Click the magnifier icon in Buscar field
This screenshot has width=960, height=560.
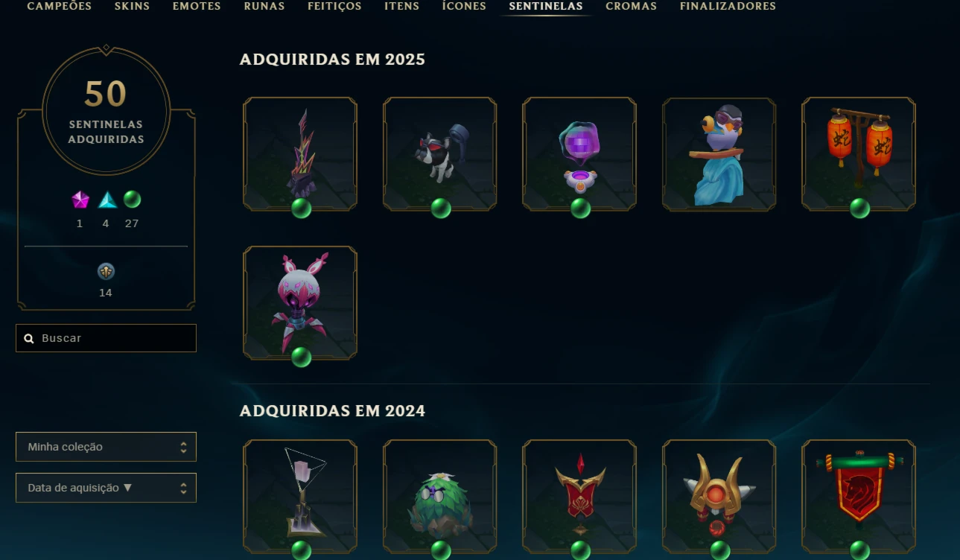[x=29, y=338]
